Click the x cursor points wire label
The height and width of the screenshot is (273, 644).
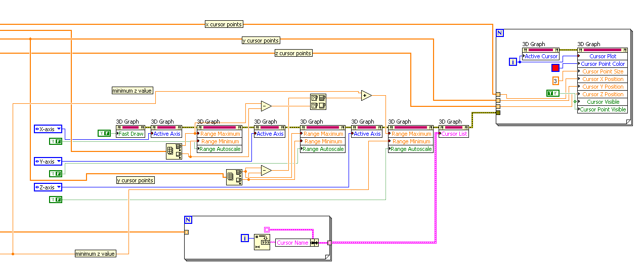tap(224, 24)
